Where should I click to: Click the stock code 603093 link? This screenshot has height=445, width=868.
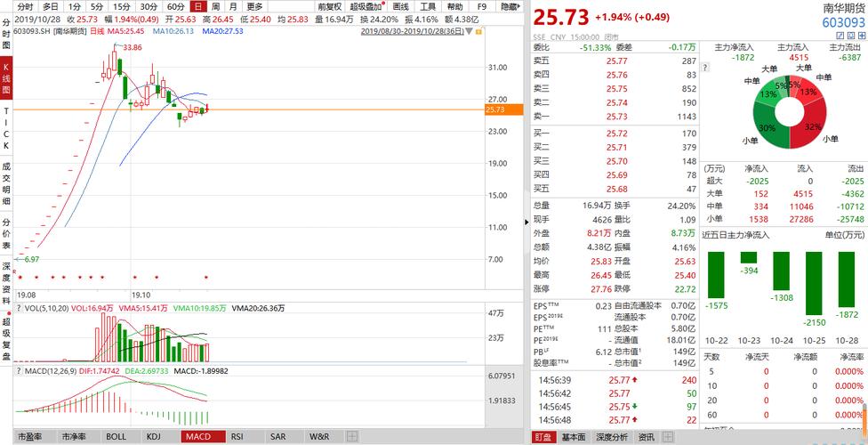843,22
